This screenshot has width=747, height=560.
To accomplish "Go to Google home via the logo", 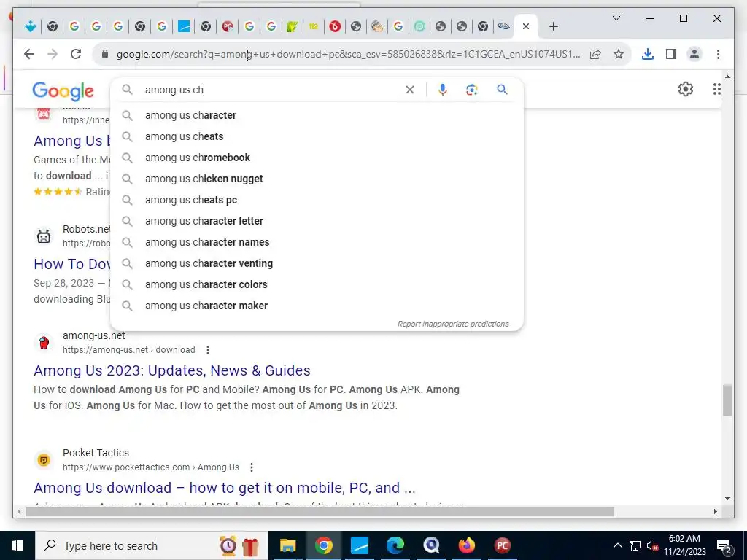I will point(63,91).
